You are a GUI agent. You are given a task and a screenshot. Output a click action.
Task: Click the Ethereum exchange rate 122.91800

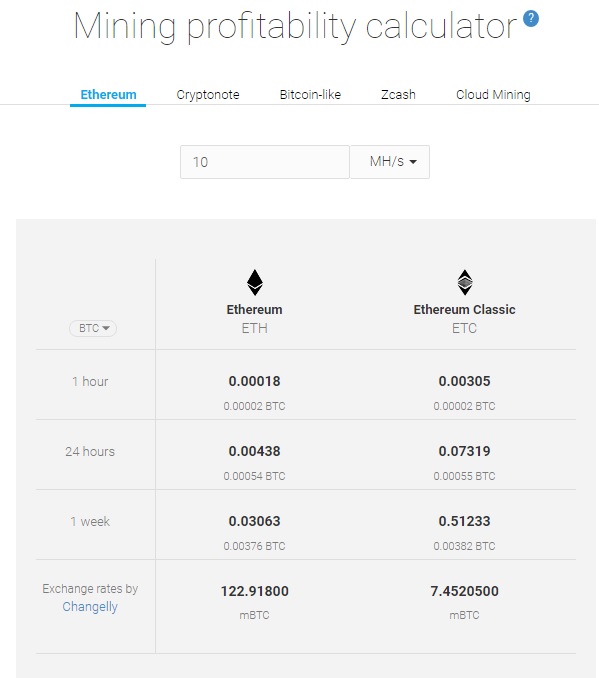click(255, 591)
